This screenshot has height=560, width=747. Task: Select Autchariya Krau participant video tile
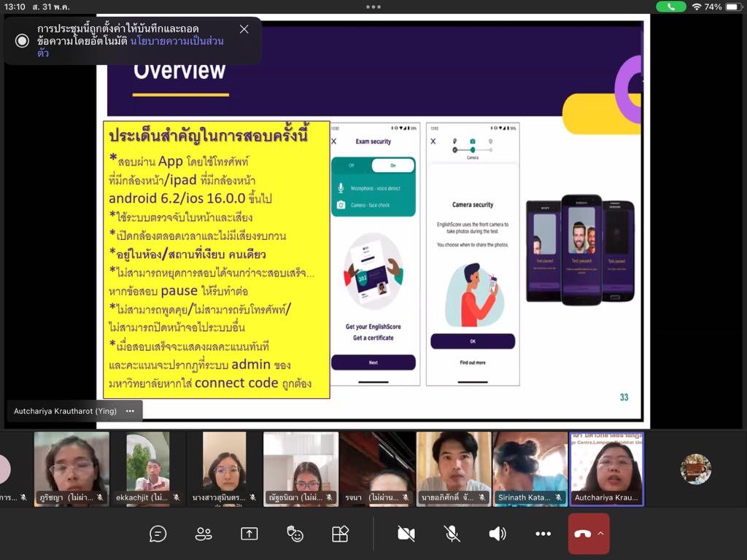606,469
